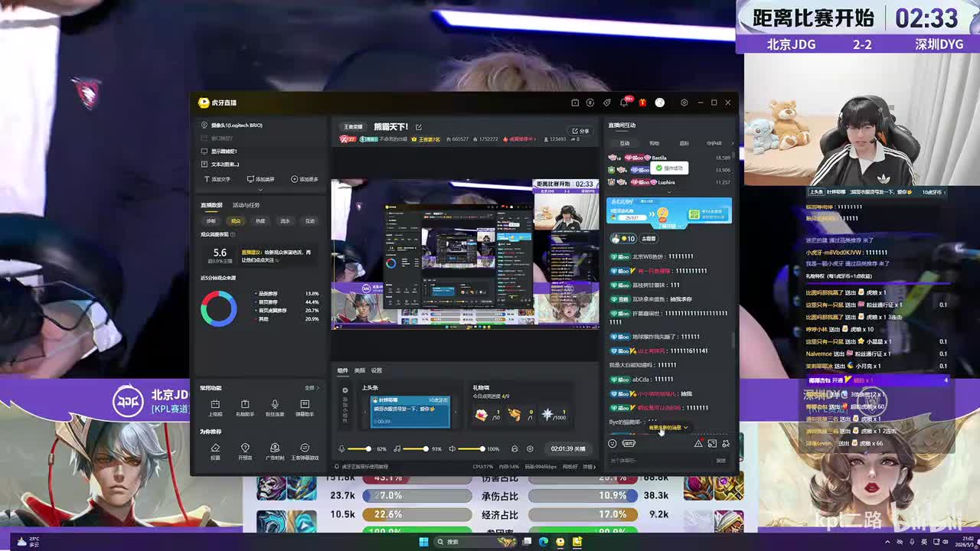Adjust the speaker volume slider at 100%
The width and height of the screenshot is (980, 551).
point(471,448)
